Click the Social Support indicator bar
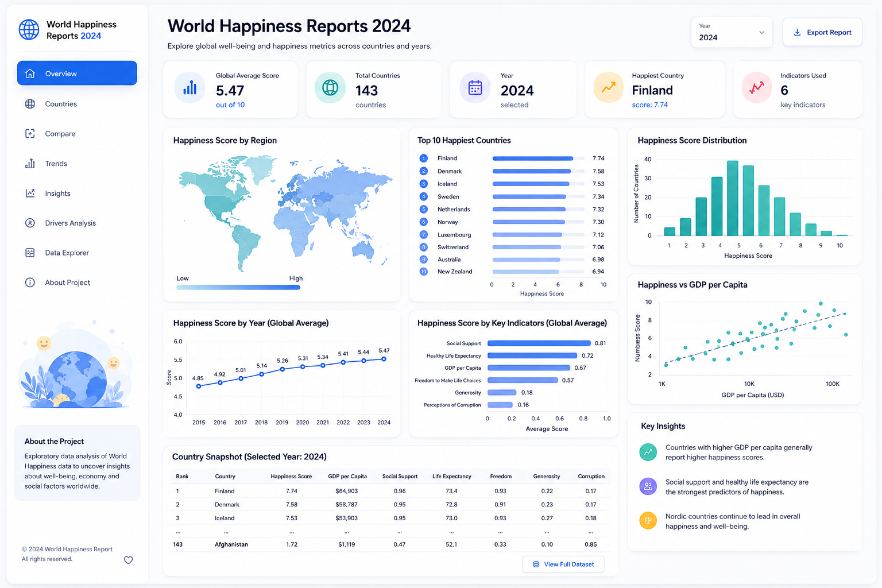882x588 pixels. (539, 343)
